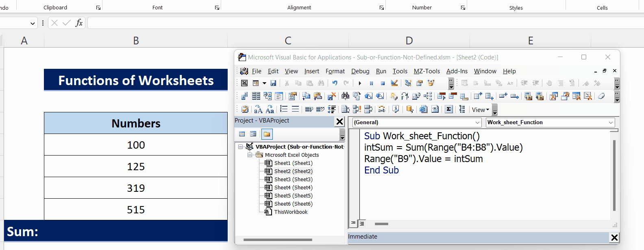Click the a=b replace icon
Screen dimensions: 644x250
(382, 109)
